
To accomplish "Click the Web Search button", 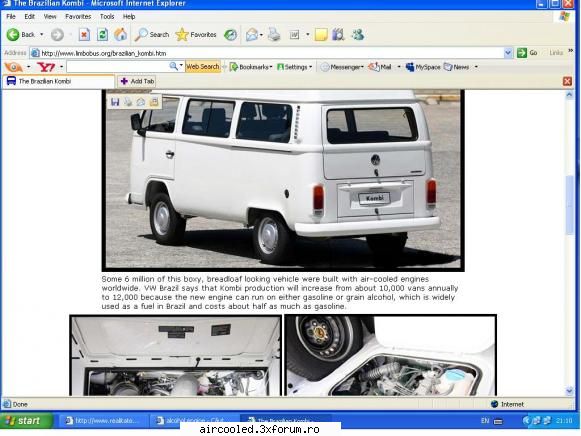I will 203,67.
